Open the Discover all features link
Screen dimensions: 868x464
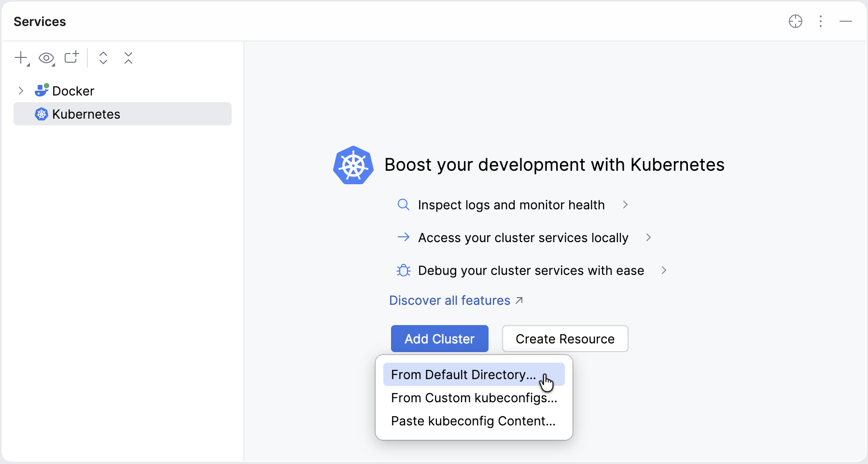pyautogui.click(x=449, y=300)
